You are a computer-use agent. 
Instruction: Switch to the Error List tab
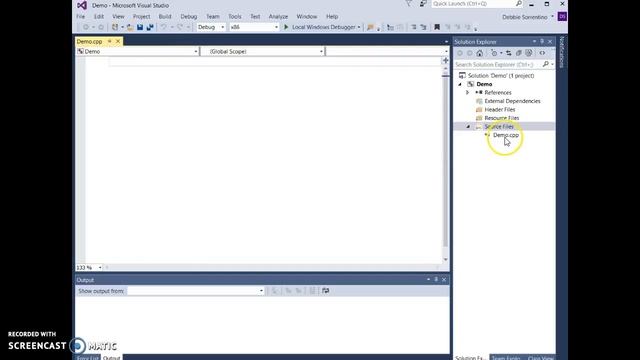point(88,358)
